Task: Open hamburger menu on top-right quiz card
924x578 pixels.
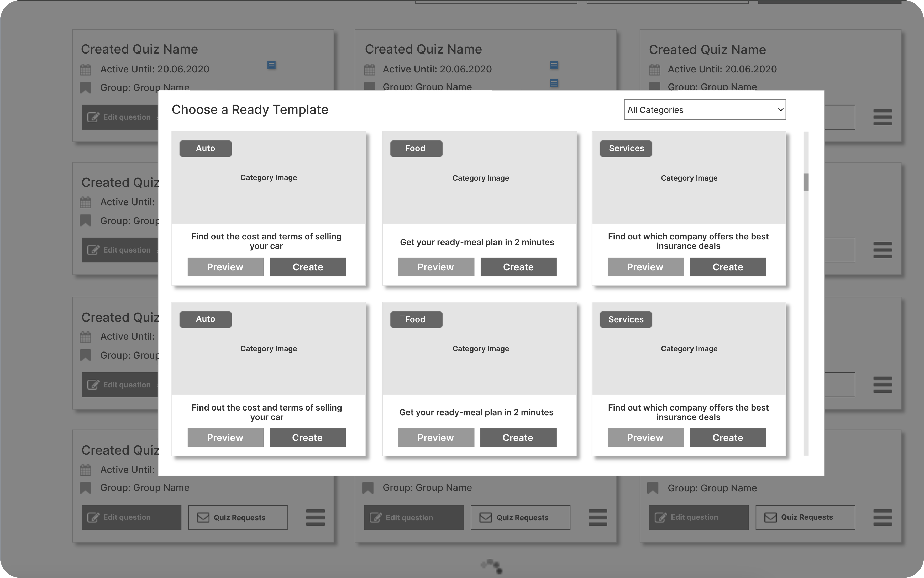Action: click(882, 117)
